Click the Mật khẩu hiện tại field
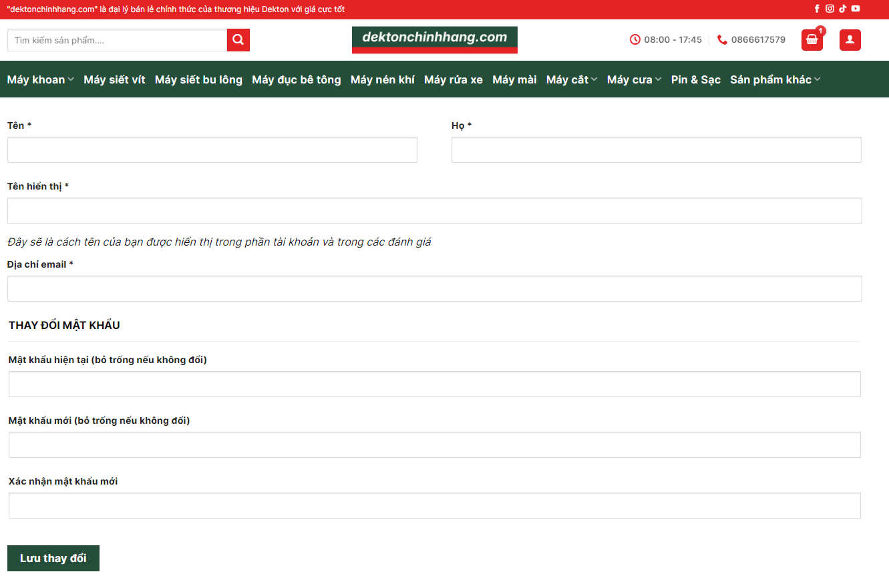 pyautogui.click(x=434, y=384)
